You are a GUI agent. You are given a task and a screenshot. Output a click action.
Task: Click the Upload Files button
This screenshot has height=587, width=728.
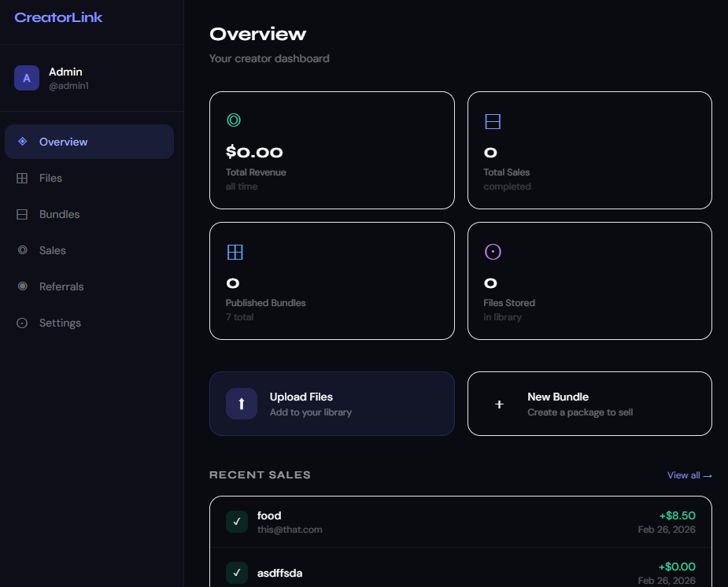point(332,404)
